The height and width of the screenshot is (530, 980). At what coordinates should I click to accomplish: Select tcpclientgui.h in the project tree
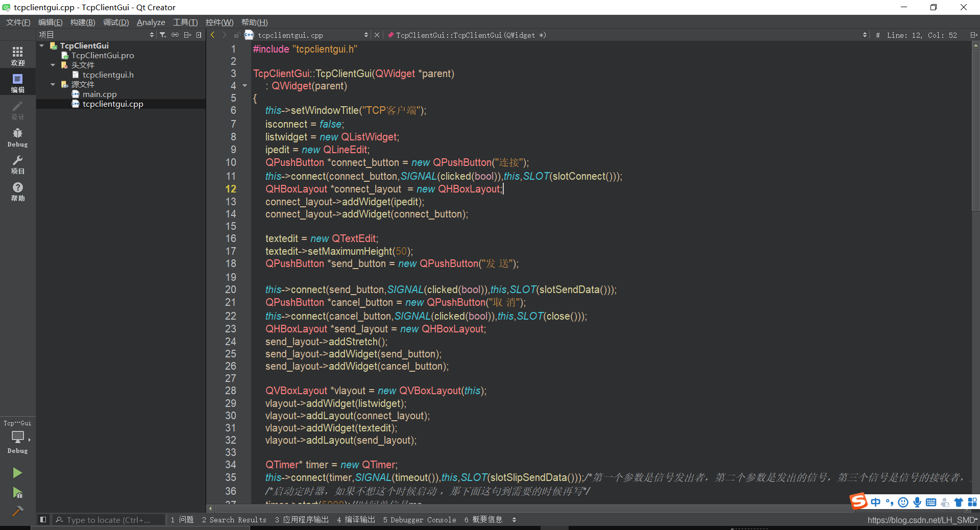pos(108,75)
